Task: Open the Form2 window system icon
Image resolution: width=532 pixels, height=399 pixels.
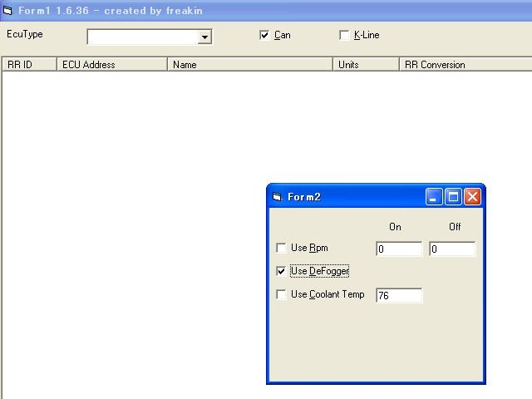Action: pos(277,197)
